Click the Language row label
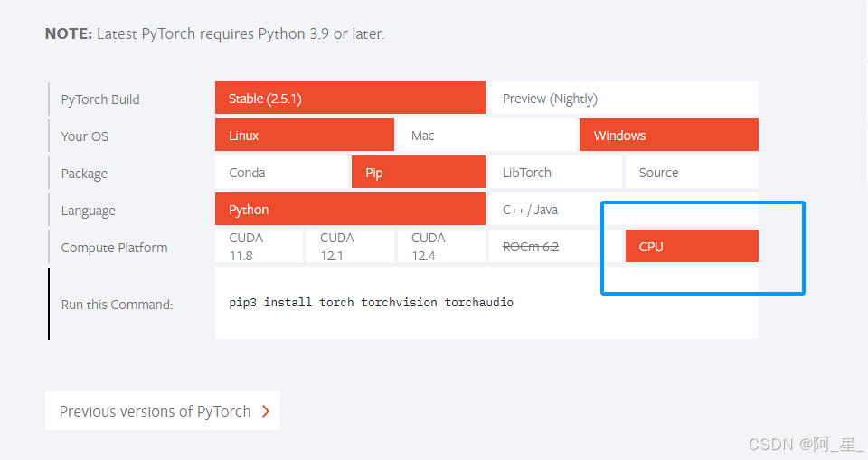868x460 pixels. tap(88, 211)
